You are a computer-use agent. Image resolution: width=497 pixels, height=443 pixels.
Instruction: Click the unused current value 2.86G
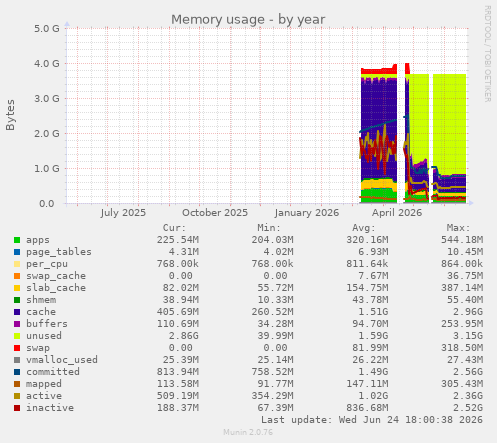183,336
